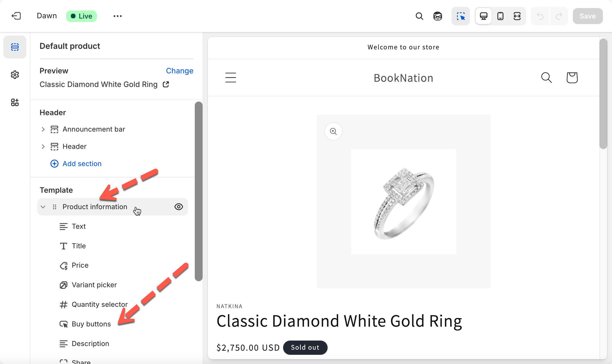Image resolution: width=612 pixels, height=364 pixels.
Task: Click the Change preview link
Action: point(180,71)
